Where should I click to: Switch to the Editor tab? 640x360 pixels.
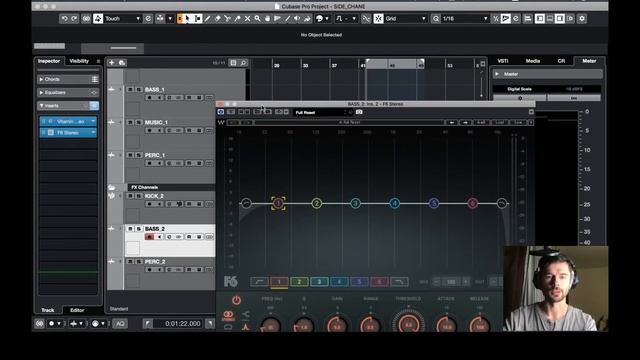point(77,310)
